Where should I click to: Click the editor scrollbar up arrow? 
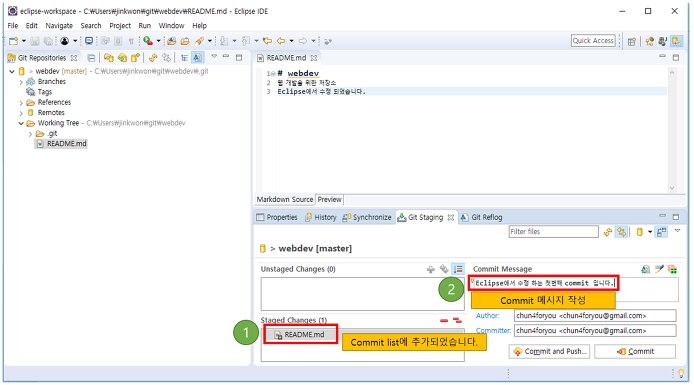672,73
